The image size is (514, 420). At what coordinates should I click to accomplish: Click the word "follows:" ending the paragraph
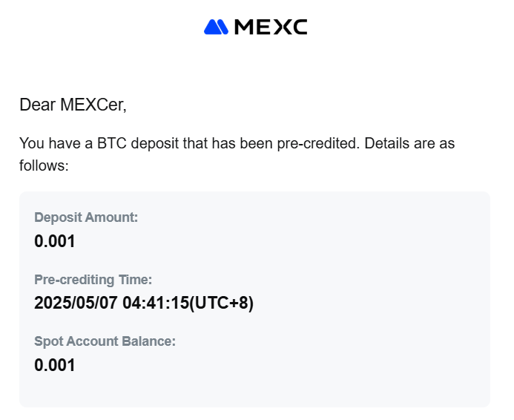[x=44, y=165]
